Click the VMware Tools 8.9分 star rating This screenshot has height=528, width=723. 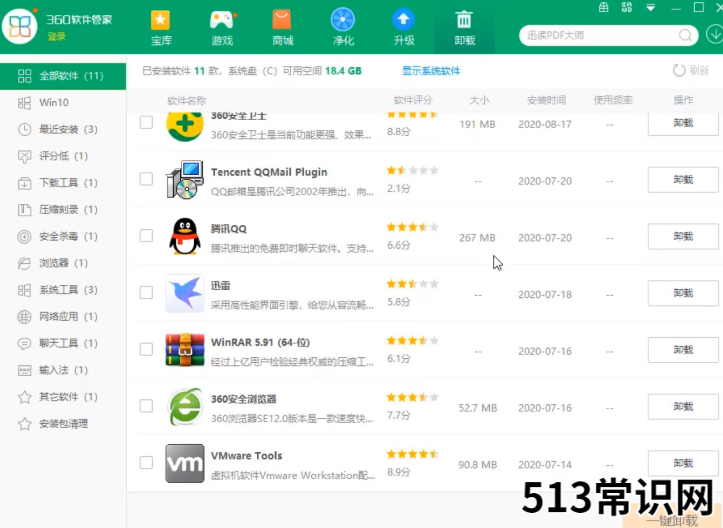413,454
